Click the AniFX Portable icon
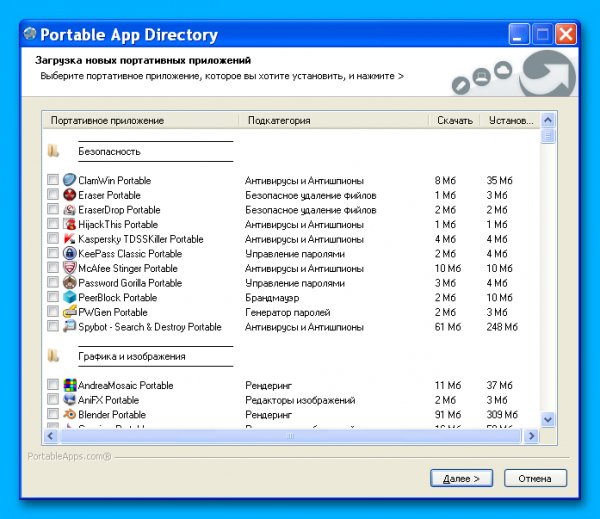The image size is (600, 519). [x=70, y=399]
